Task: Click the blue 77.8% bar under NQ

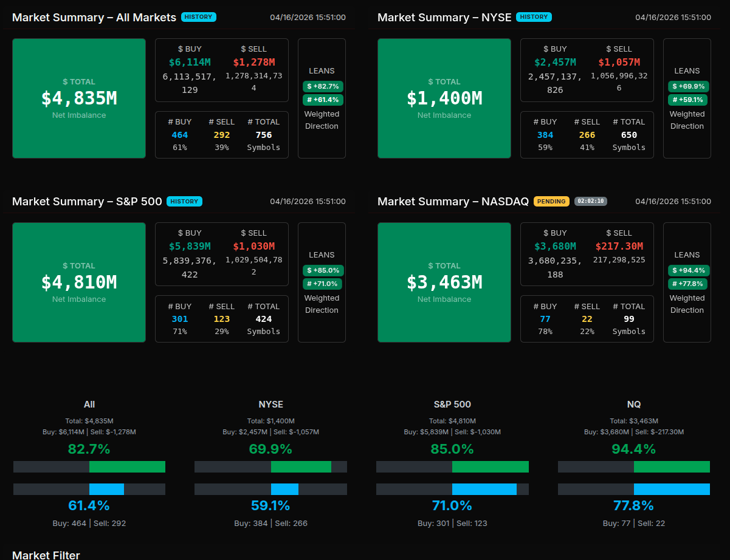Action: (672, 489)
